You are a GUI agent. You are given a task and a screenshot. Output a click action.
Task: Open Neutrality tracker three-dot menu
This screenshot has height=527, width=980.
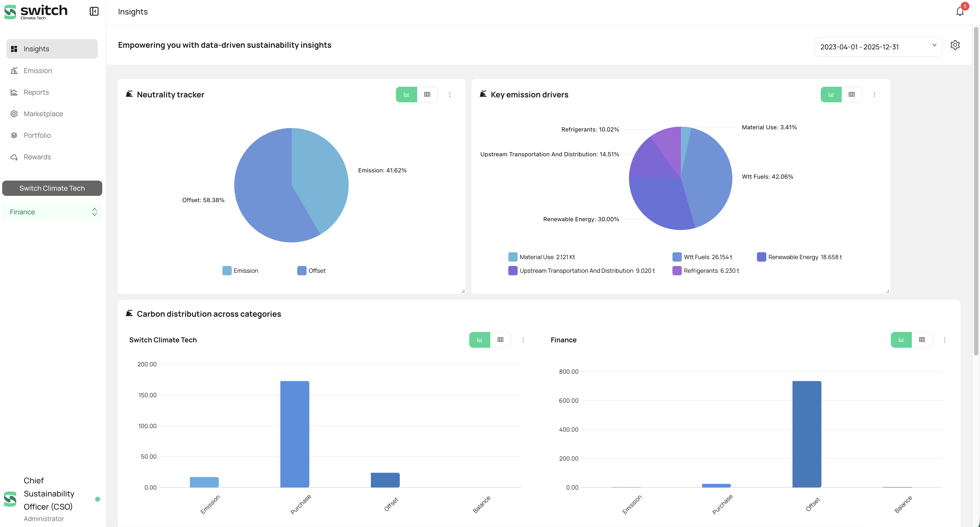click(x=450, y=94)
